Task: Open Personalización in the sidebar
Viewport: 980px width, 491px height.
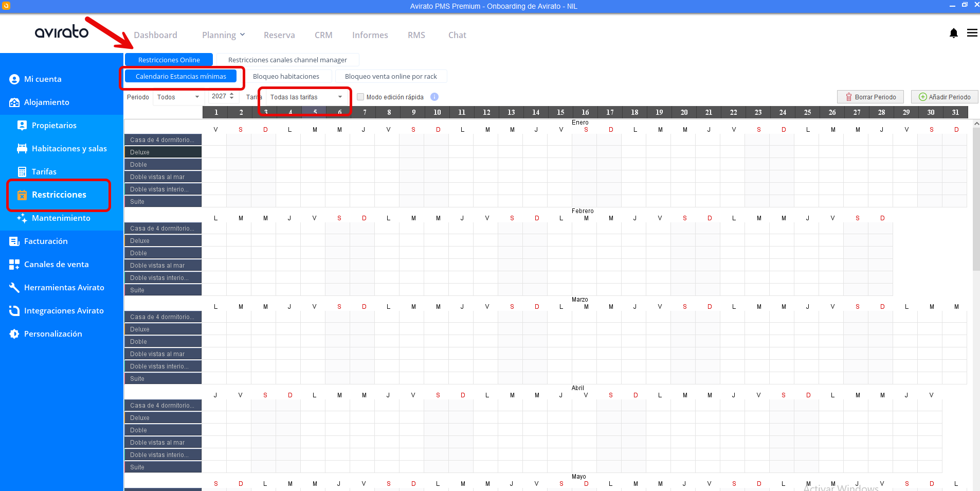Action: tap(53, 334)
